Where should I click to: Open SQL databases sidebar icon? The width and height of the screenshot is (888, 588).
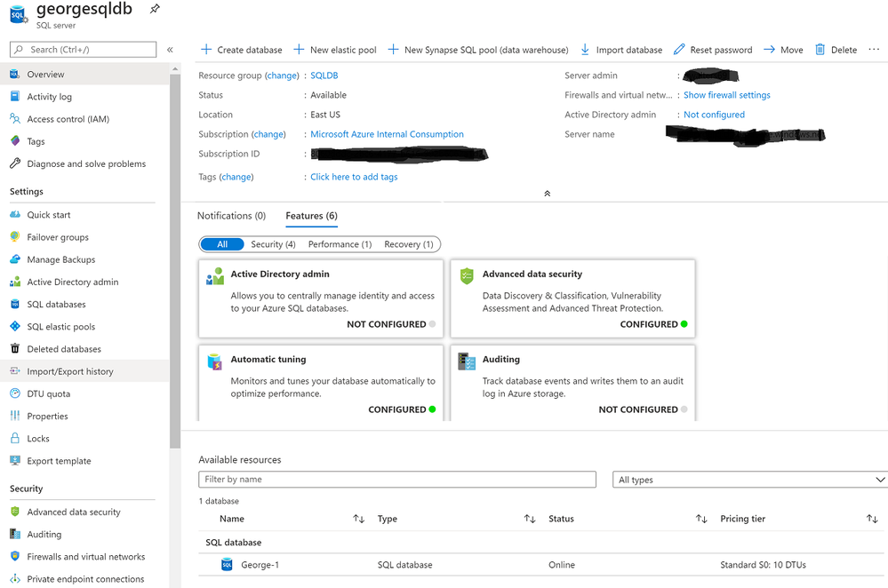[x=15, y=304]
